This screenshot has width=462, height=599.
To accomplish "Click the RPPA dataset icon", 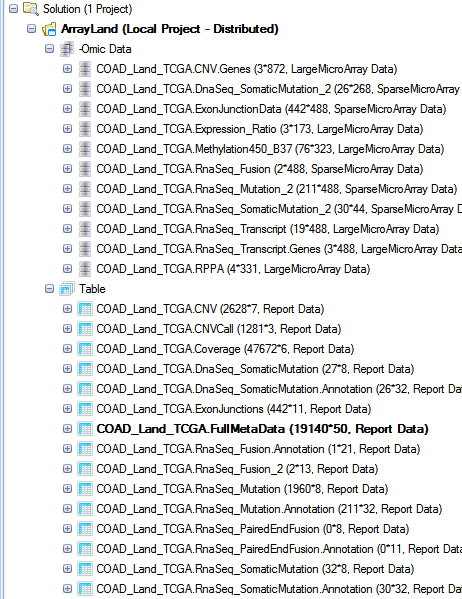I will coord(85,269).
